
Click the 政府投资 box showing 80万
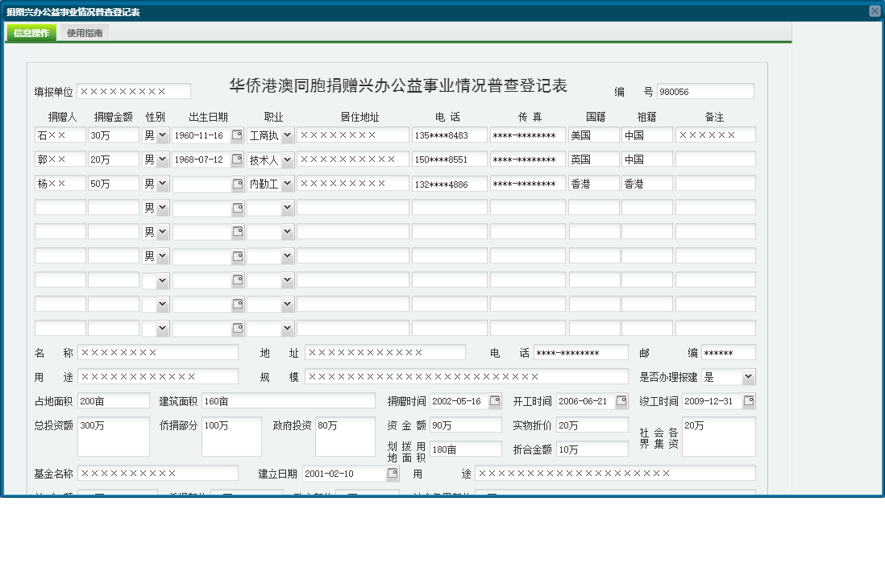pos(346,437)
